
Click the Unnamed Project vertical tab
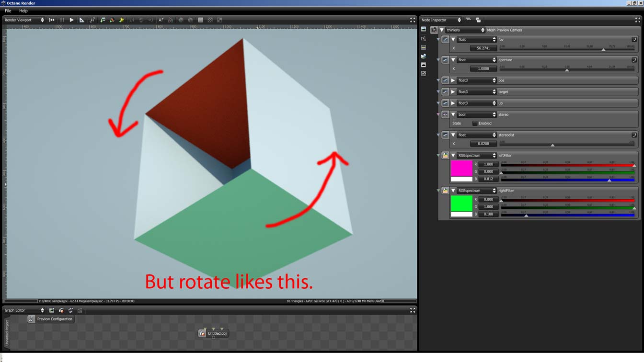point(7,333)
